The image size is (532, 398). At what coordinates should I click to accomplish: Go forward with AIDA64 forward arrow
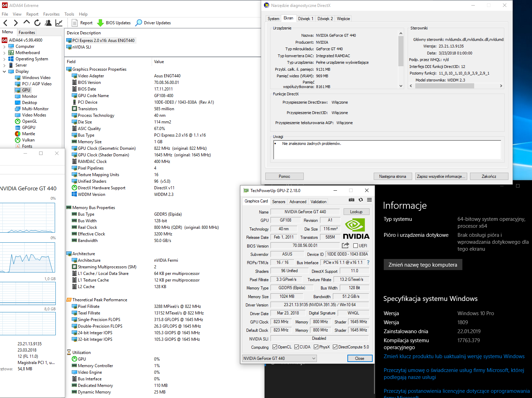[x=16, y=23]
